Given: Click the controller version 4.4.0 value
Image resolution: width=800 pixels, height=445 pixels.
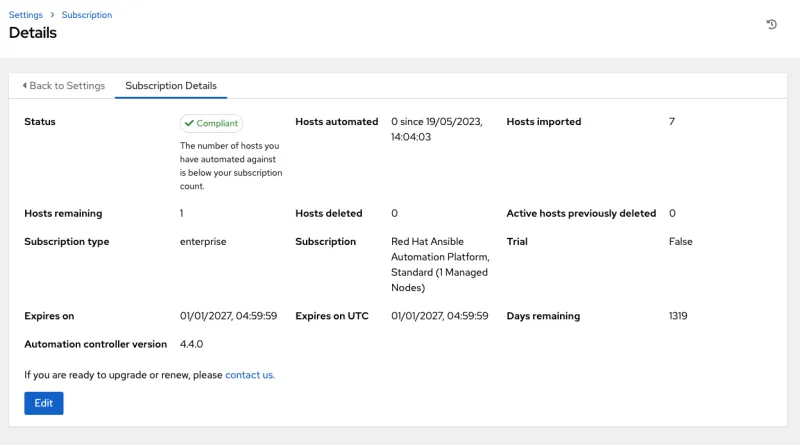Looking at the screenshot, I should (x=192, y=344).
